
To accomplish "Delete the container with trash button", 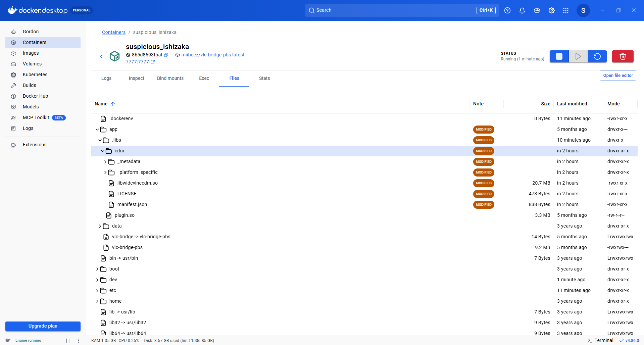I will click(x=623, y=56).
